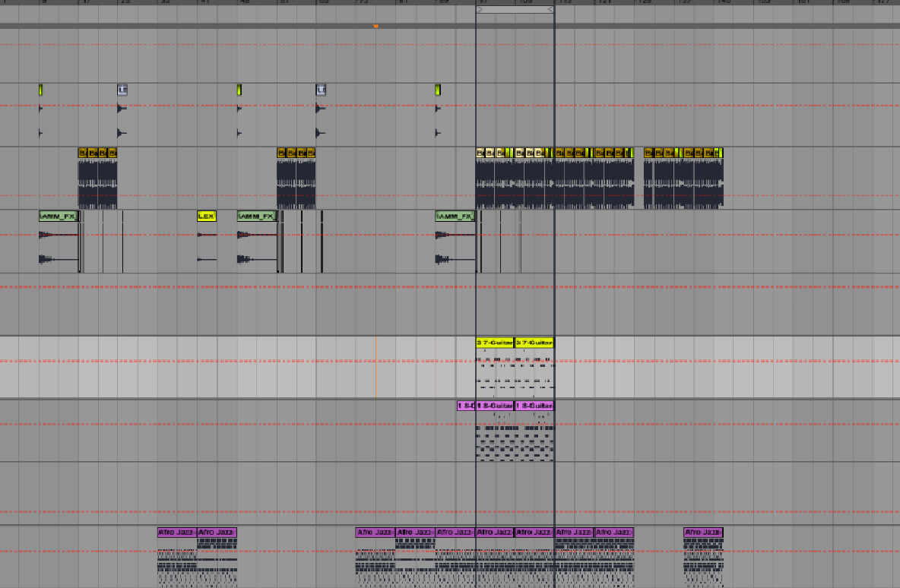900x588 pixels.
Task: Click bar 49 on the beat ruler
Action: (243, 2)
